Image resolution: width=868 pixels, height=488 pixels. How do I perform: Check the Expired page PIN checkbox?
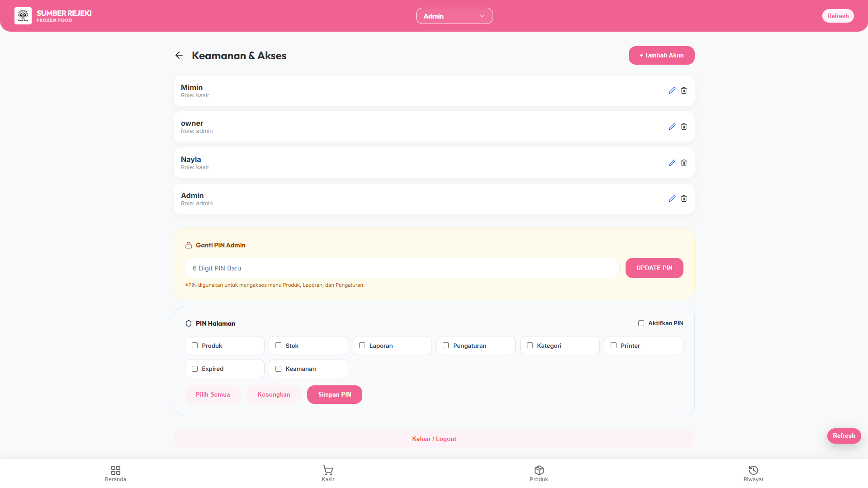pyautogui.click(x=194, y=369)
